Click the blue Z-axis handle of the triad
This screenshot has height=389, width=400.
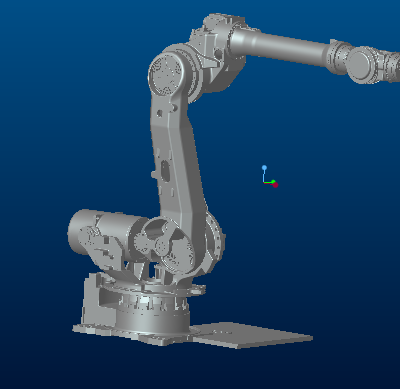point(264,168)
